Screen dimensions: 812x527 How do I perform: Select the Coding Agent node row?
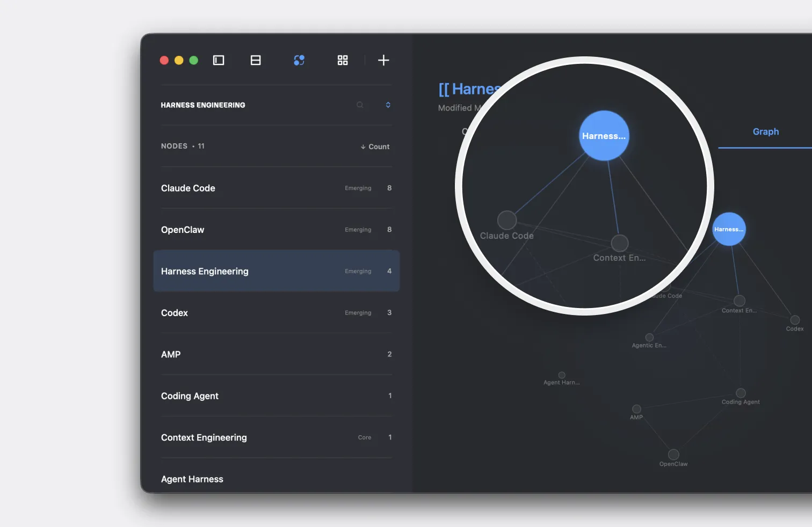277,396
